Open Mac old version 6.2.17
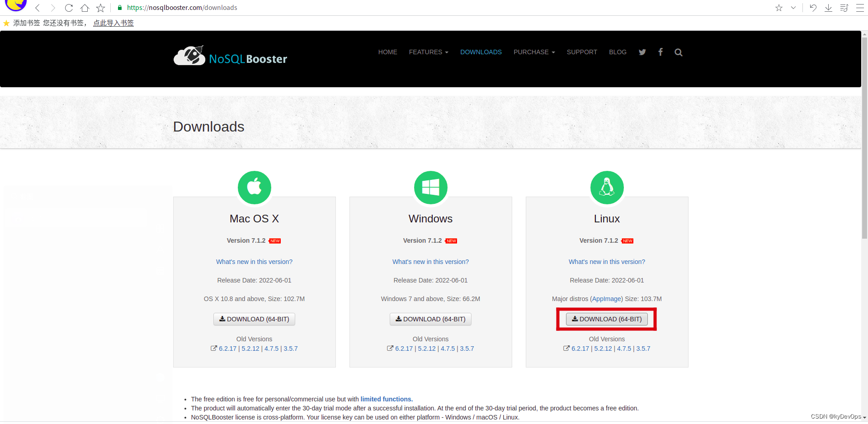868x424 pixels. point(227,349)
